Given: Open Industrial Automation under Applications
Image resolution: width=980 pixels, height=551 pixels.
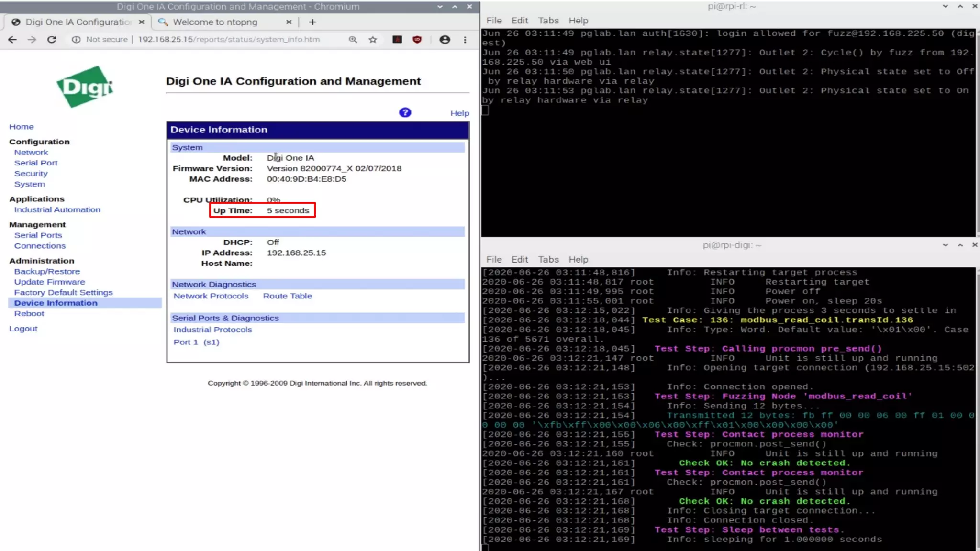Looking at the screenshot, I should [57, 210].
